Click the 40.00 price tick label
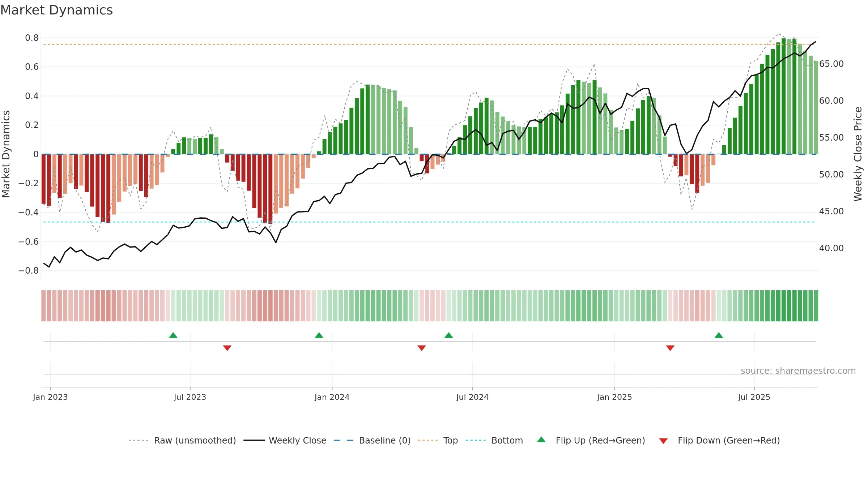Viewport: 868px width, 488px height. tap(831, 248)
